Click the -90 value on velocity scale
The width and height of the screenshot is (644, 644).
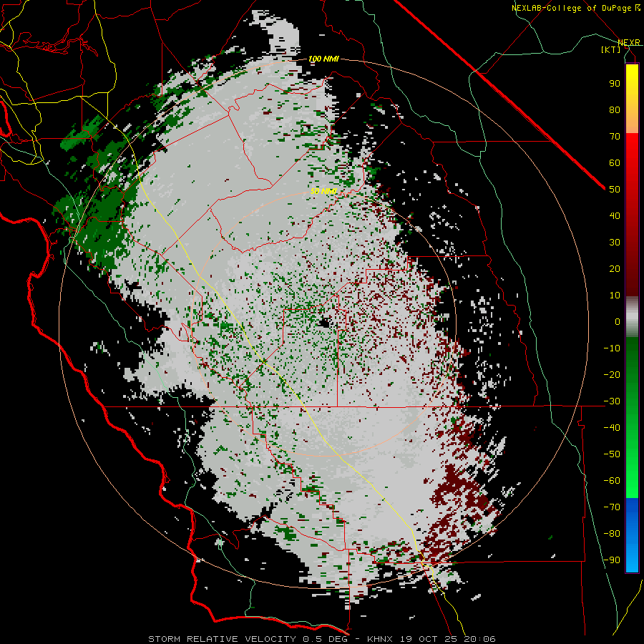click(x=612, y=560)
